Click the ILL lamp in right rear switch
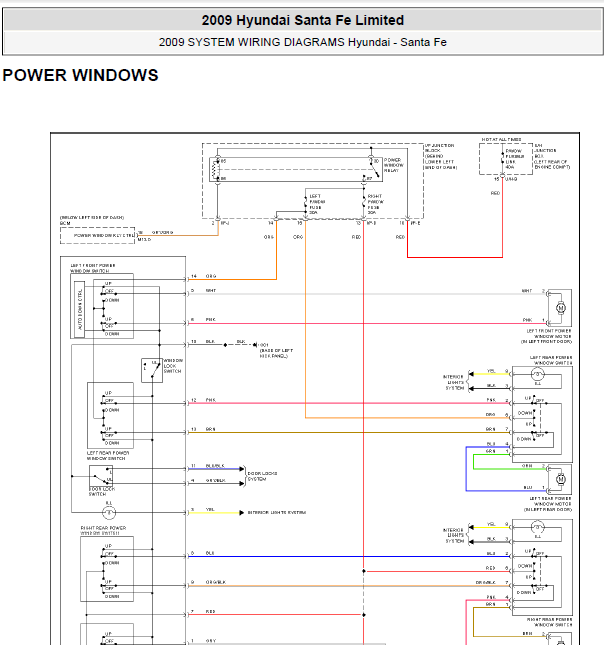This screenshot has width=604, height=645. pos(537,528)
